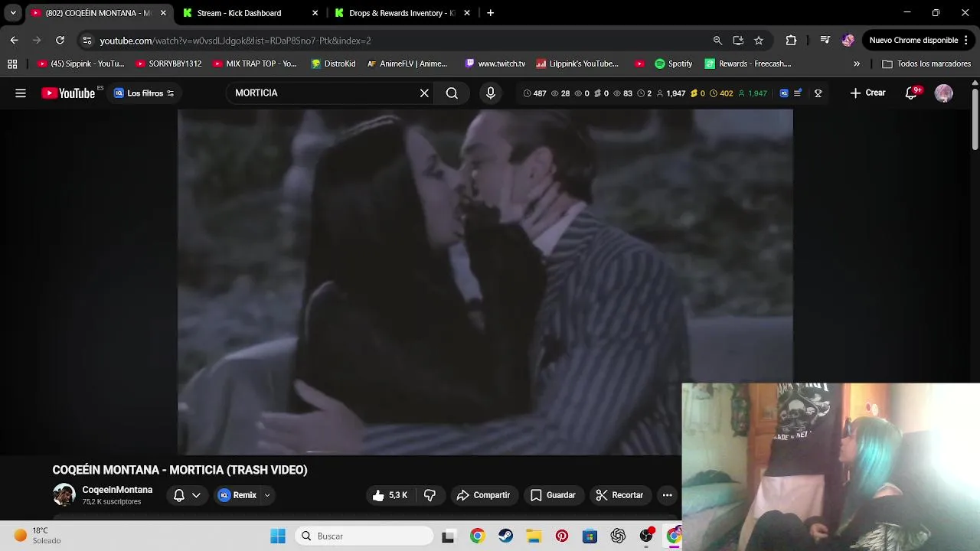Viewport: 980px width, 551px height.
Task: Open the vidIQ list menu icon
Action: [x=798, y=93]
